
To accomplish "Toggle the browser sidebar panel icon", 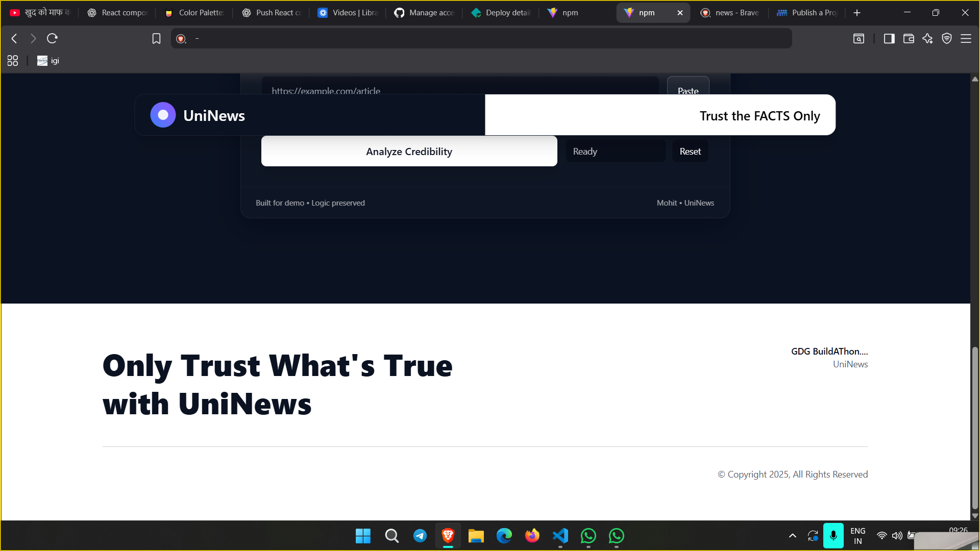I will (x=889, y=39).
